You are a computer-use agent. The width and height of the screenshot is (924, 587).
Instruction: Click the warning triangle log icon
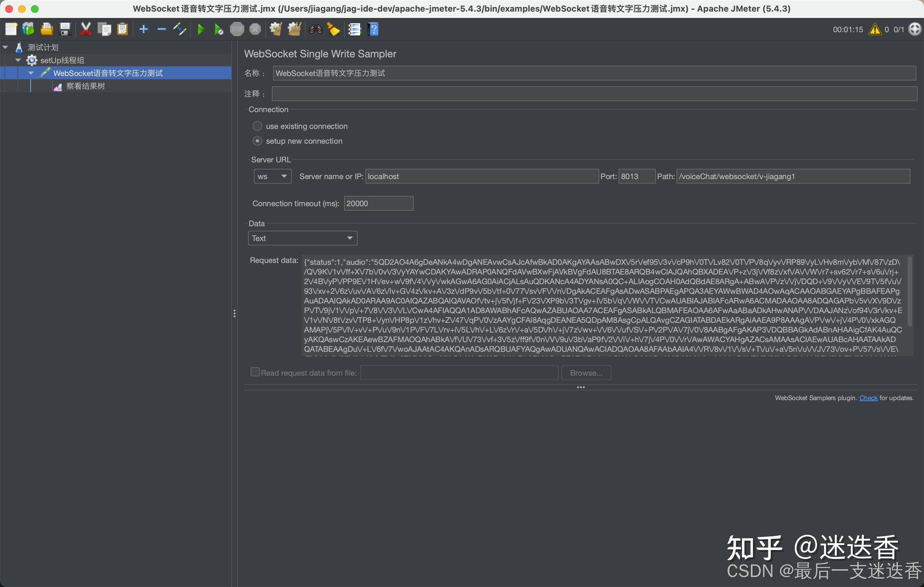pos(875,29)
